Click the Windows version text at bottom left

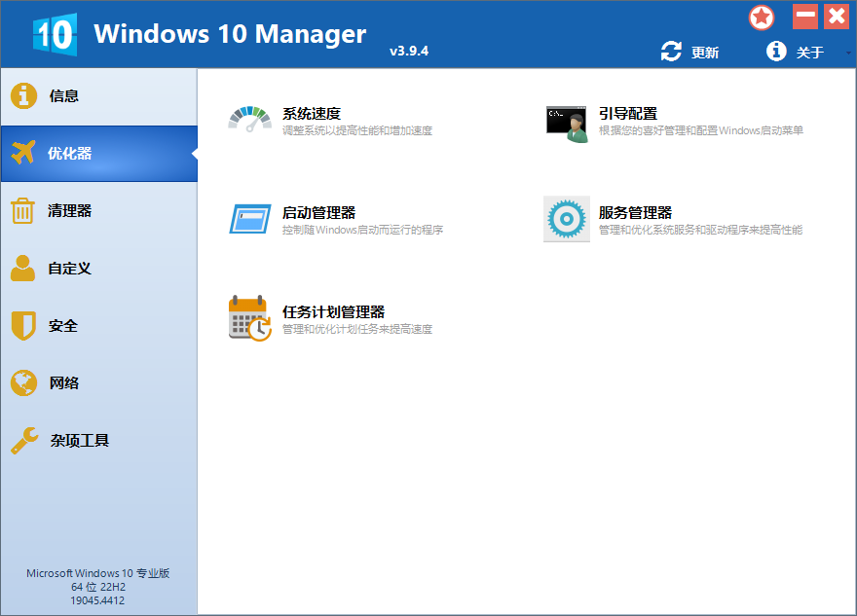tap(97, 587)
